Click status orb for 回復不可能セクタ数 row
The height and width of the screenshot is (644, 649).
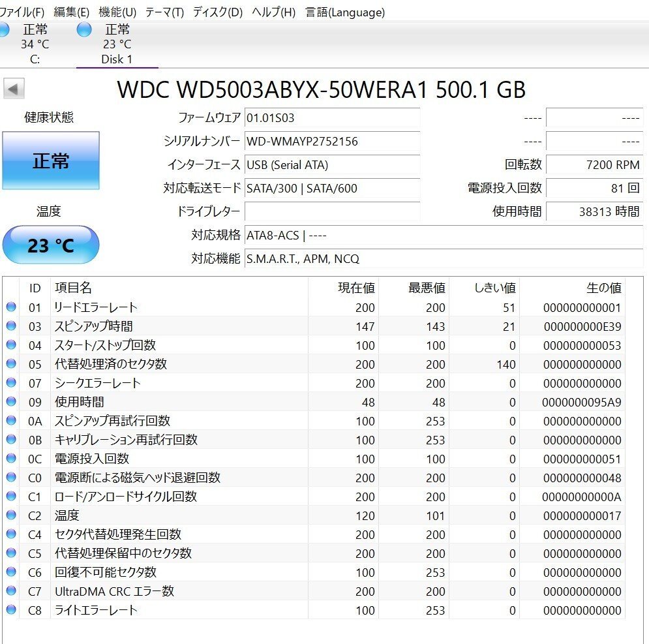pos(11,572)
